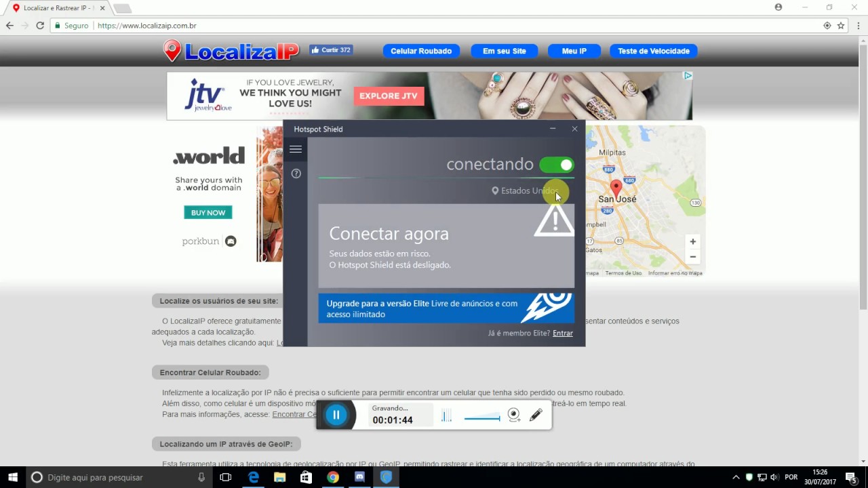Open Microsoft Store from the taskbar

(x=307, y=477)
